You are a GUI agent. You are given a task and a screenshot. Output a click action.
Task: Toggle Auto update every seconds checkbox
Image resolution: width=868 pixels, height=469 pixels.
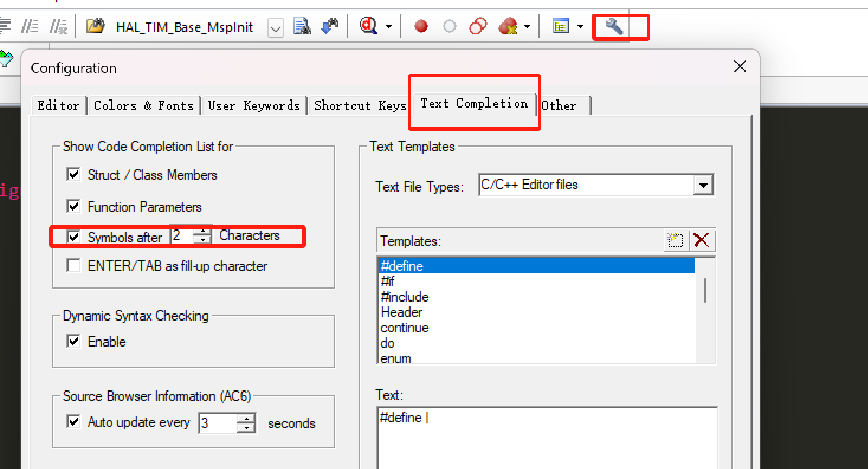[x=74, y=422]
